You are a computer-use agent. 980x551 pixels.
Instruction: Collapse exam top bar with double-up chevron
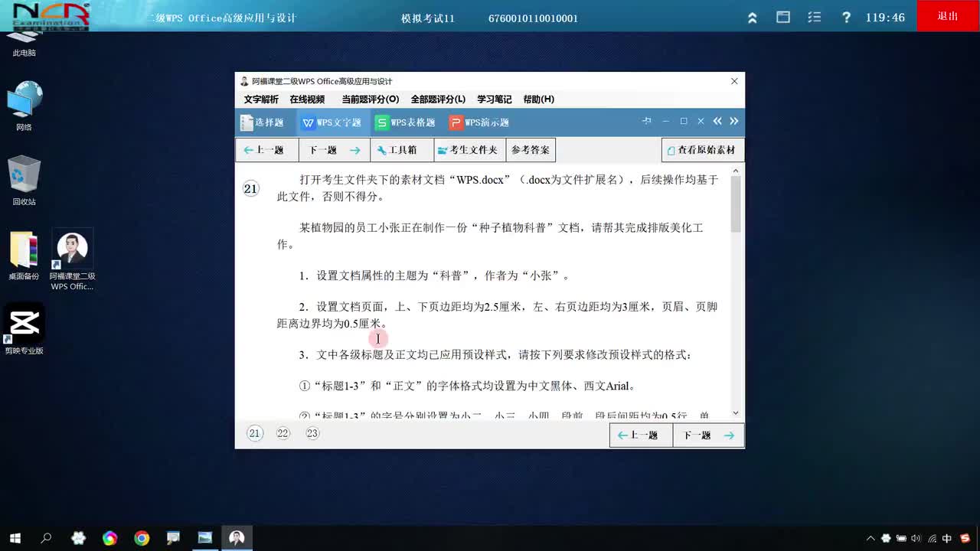coord(753,18)
